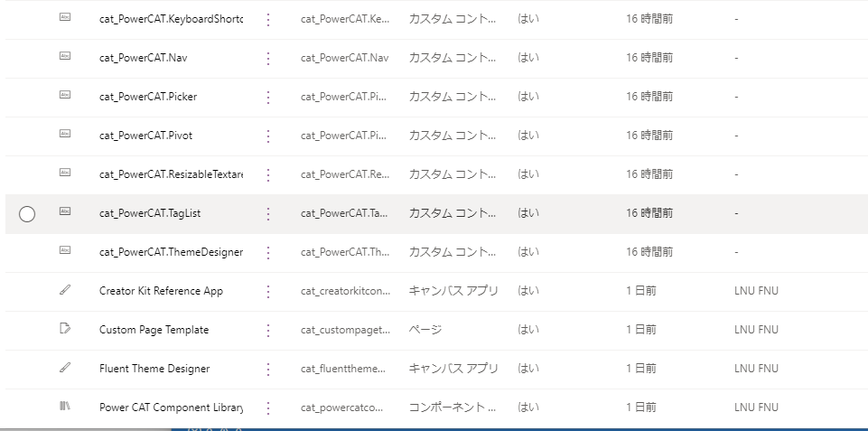Click the custom control icon beside cat_PowerCAT.Pivot
The width and height of the screenshot is (868, 431).
[65, 134]
